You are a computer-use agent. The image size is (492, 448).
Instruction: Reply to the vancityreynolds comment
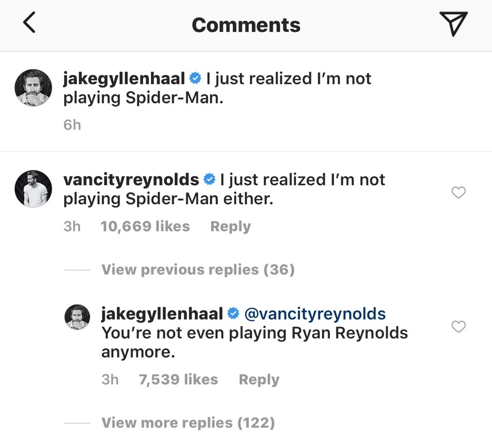[x=230, y=226]
